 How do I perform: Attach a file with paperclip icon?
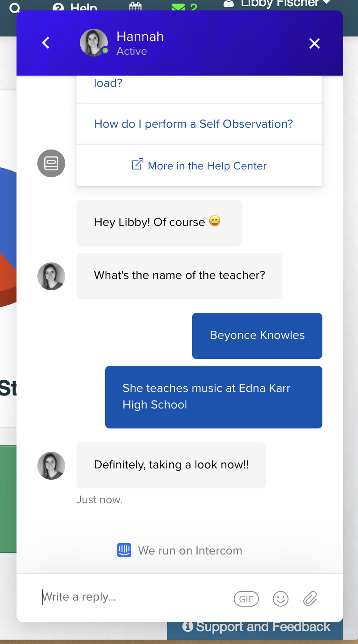310,599
